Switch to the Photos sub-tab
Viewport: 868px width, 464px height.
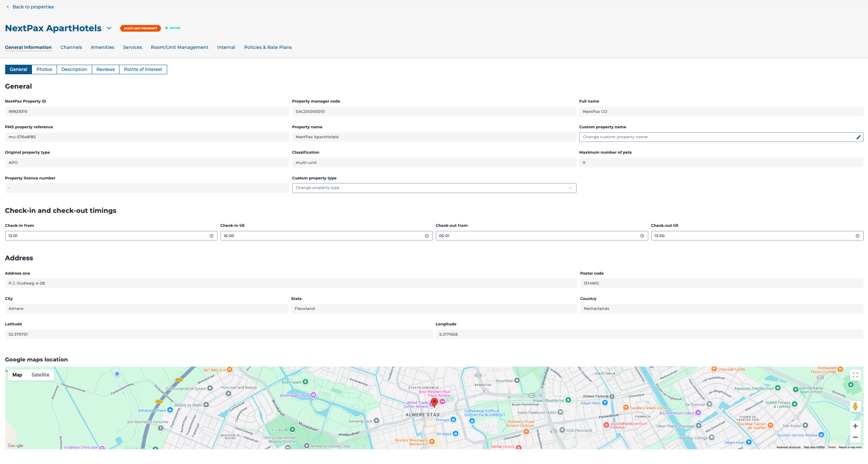(x=44, y=69)
